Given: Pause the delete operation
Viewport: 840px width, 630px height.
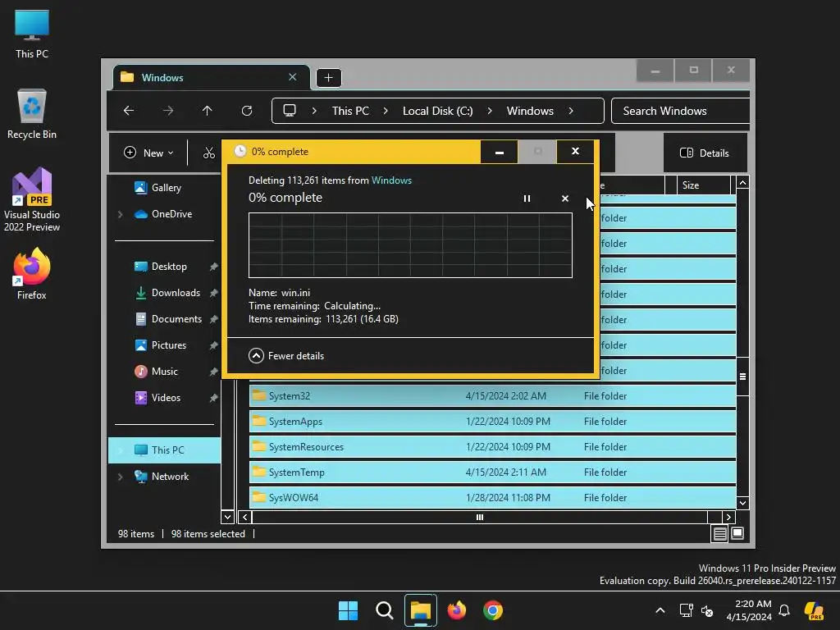Looking at the screenshot, I should pos(527,199).
